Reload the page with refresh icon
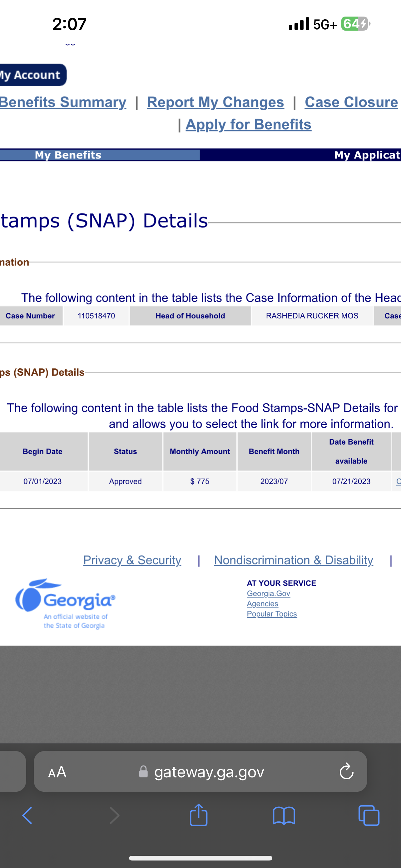The width and height of the screenshot is (401, 868). 346,771
